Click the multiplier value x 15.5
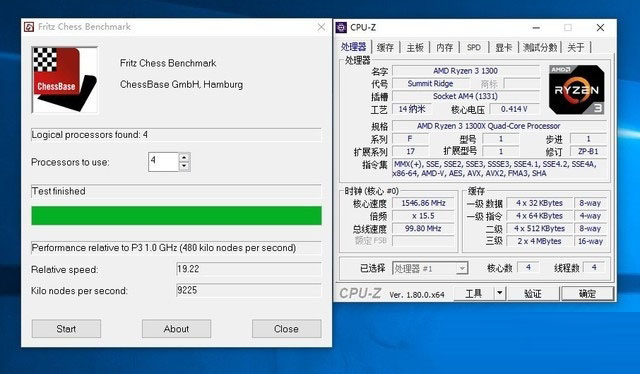The height and width of the screenshot is (374, 640). (x=423, y=216)
